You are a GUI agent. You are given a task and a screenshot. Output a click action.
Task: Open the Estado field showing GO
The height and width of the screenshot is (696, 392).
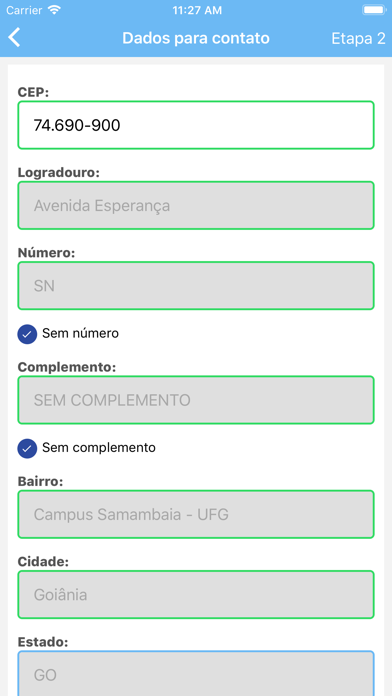click(196, 673)
